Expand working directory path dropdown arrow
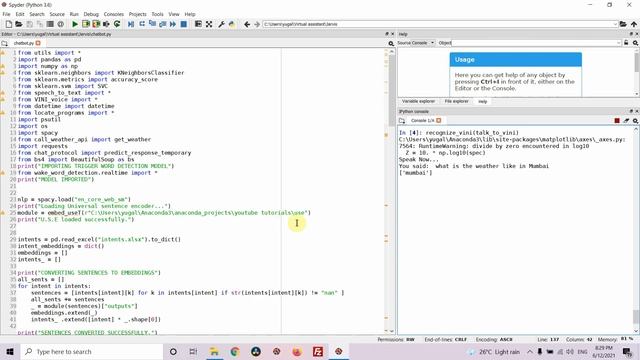640x360 pixels. (615, 24)
